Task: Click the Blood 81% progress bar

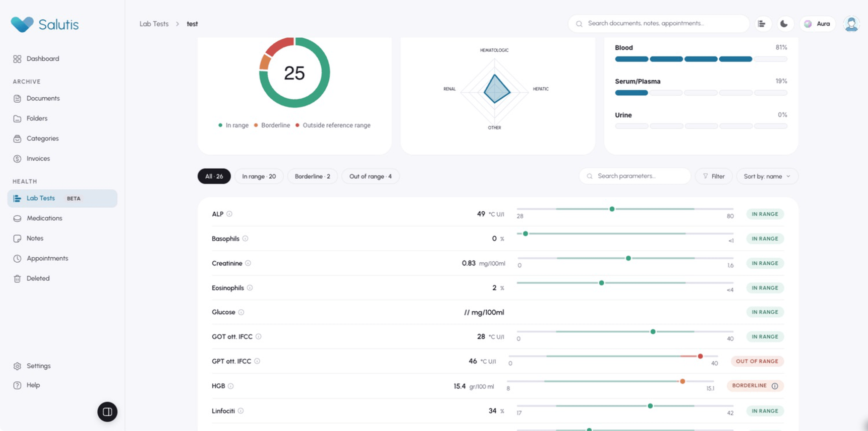Action: (701, 59)
